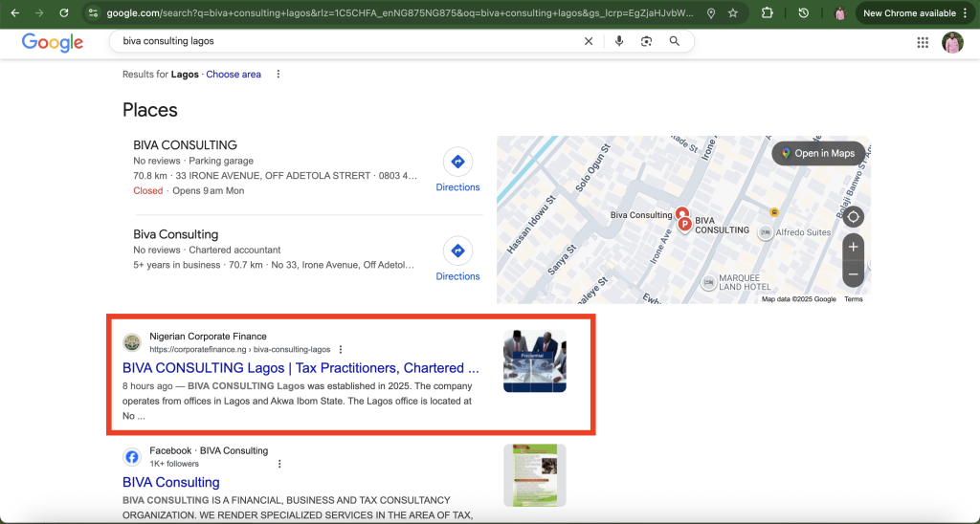Click the Nigerian Corporate Finance result thumbnail
Screen dimensions: 980x524
coord(535,361)
